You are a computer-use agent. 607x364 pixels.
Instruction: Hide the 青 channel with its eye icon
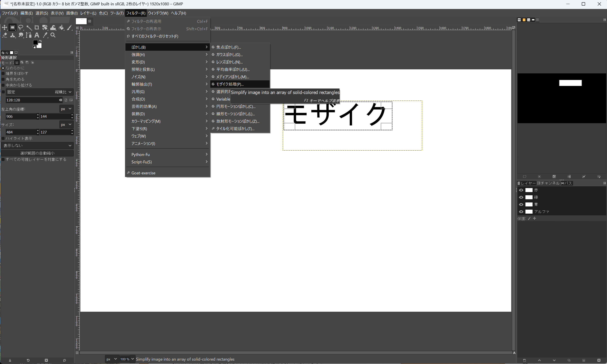pos(521,204)
